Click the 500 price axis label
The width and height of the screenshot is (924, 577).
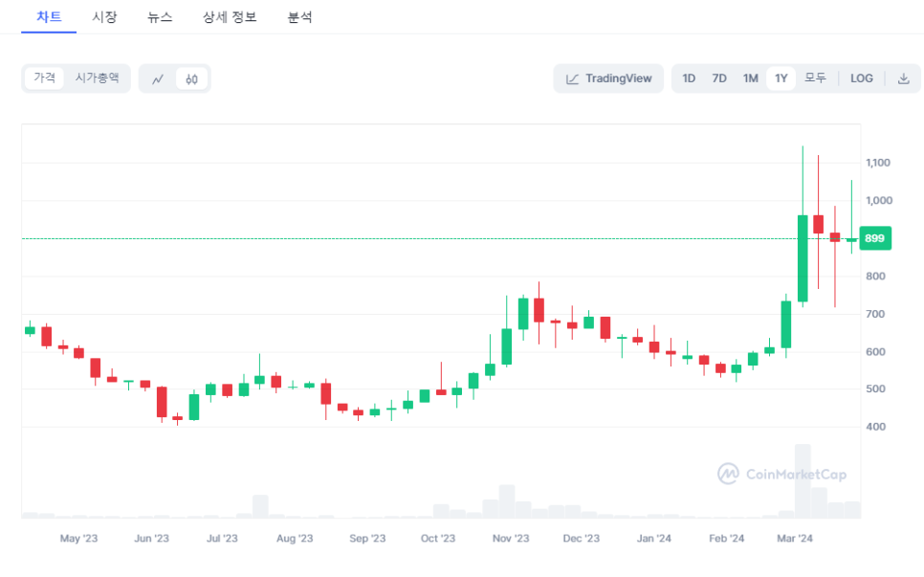[x=875, y=389]
